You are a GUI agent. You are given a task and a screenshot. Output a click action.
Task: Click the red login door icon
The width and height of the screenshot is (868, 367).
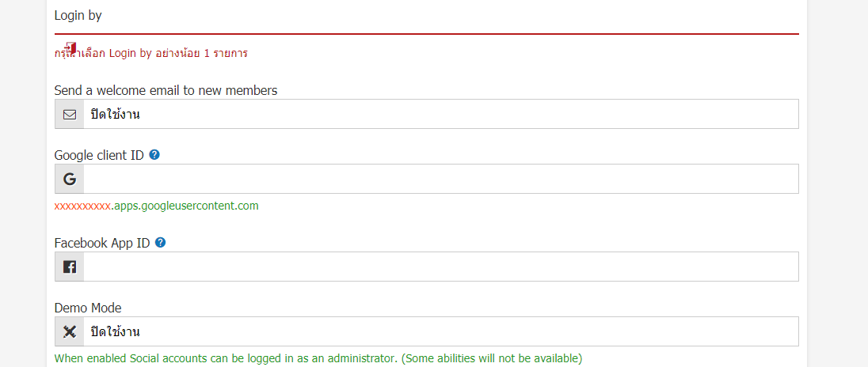[70, 48]
